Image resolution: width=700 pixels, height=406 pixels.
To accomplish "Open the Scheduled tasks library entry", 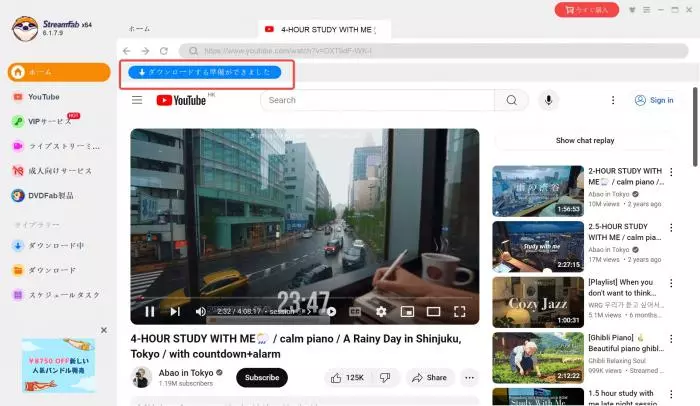I will pyautogui.click(x=56, y=295).
